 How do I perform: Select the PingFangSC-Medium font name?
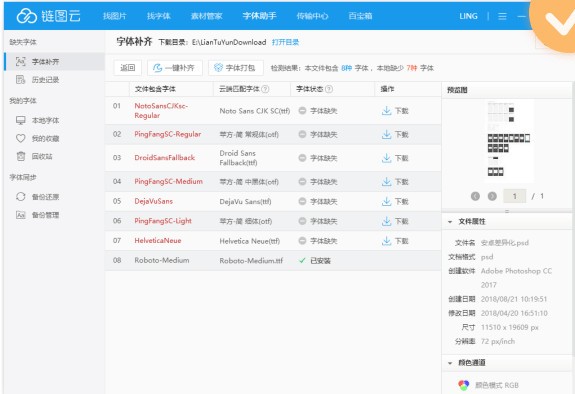168,181
